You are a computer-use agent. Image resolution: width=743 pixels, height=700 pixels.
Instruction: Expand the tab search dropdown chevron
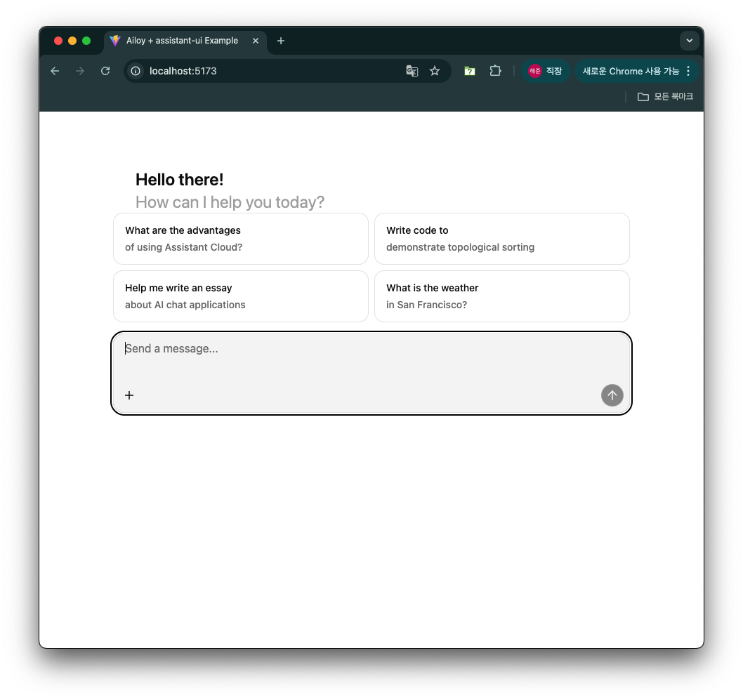(689, 41)
